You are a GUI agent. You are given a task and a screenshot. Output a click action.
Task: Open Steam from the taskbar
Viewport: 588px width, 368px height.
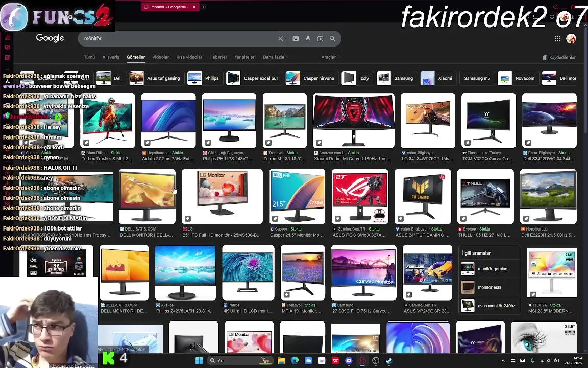pos(389,361)
